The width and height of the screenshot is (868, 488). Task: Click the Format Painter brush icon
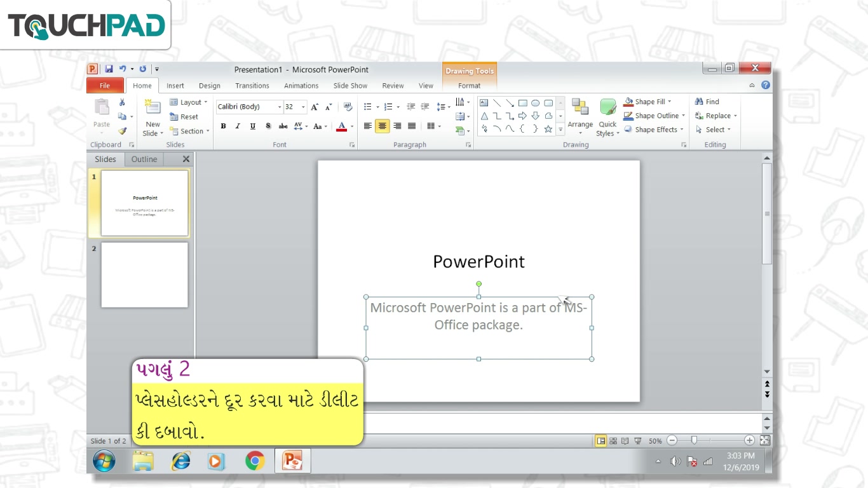click(122, 131)
